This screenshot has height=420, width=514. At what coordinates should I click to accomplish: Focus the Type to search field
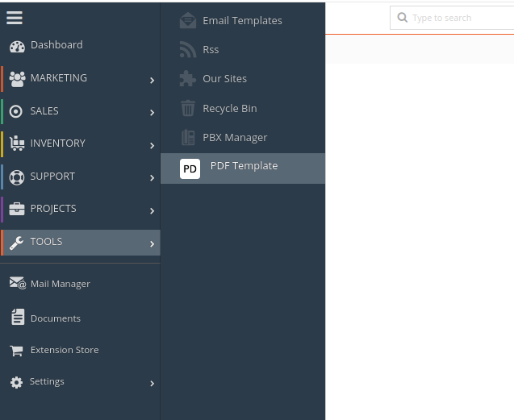click(453, 18)
